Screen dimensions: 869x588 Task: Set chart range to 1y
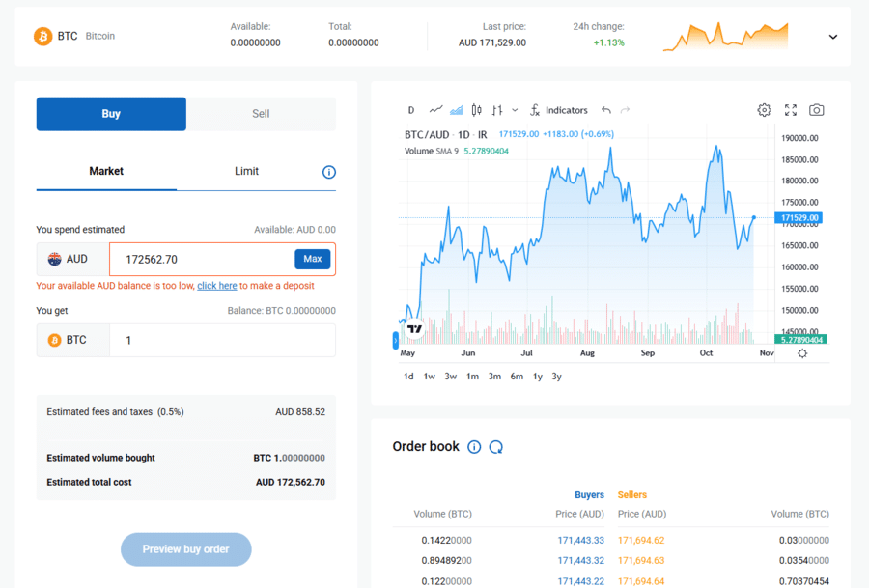(x=538, y=377)
